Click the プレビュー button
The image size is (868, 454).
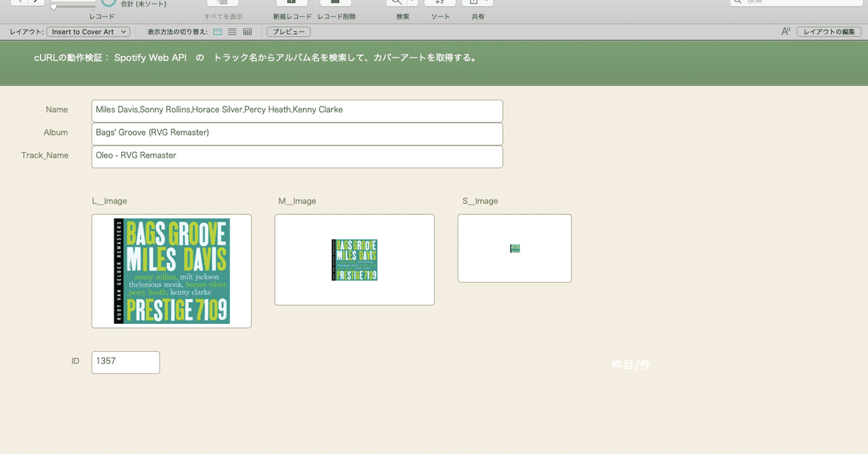click(x=289, y=32)
